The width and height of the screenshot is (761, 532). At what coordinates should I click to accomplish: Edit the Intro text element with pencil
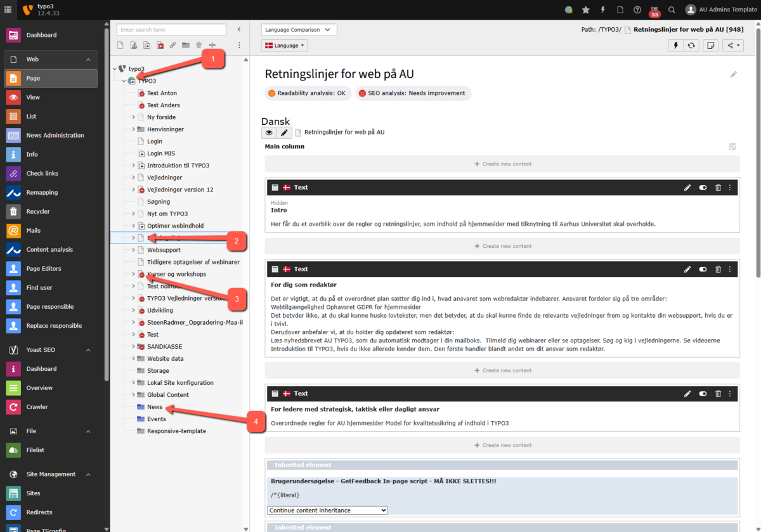[x=687, y=187]
